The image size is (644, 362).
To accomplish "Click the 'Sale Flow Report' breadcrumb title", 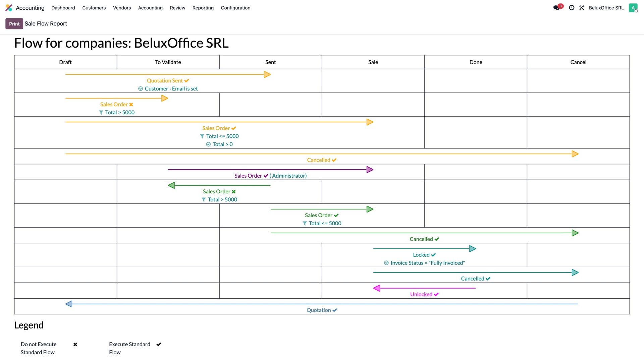I will (46, 24).
